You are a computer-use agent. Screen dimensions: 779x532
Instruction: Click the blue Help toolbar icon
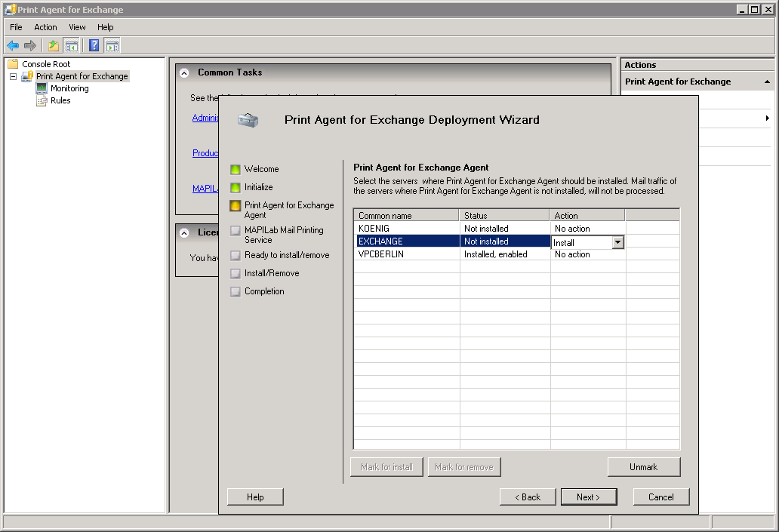click(x=94, y=46)
